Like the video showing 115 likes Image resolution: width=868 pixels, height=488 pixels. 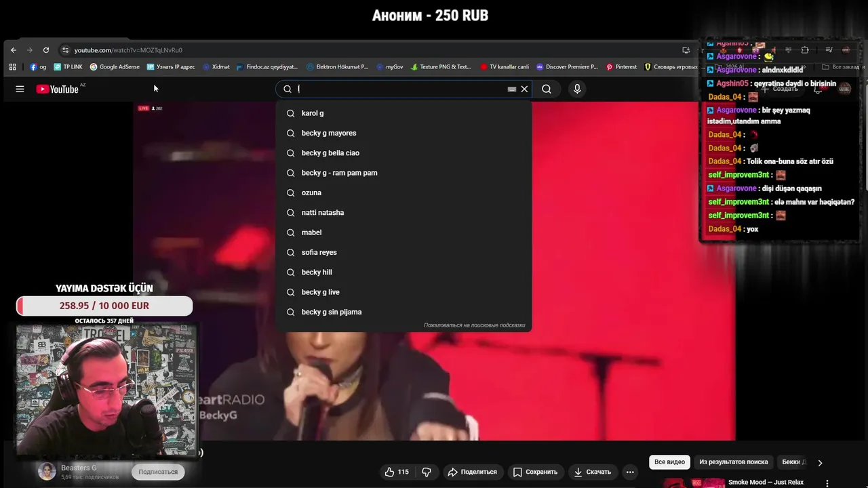click(x=397, y=472)
